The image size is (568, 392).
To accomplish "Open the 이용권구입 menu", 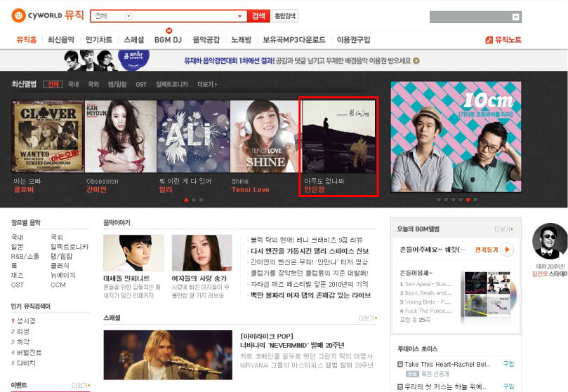I will tap(354, 40).
